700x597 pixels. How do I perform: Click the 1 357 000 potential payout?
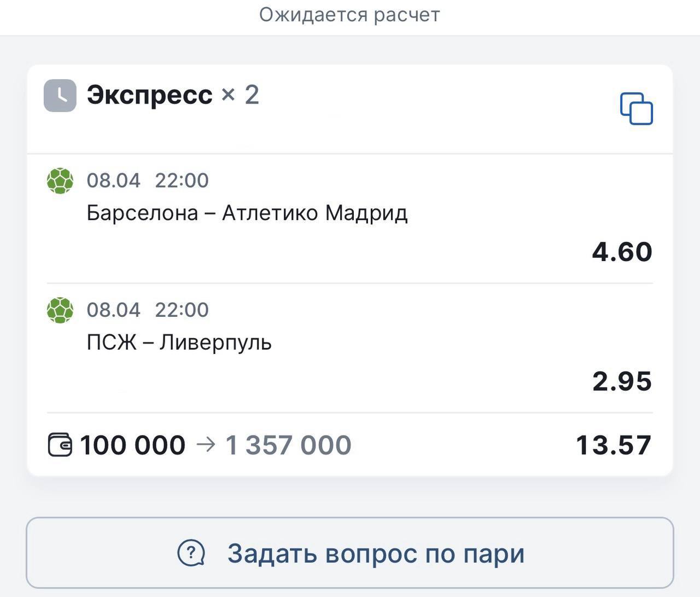point(288,445)
